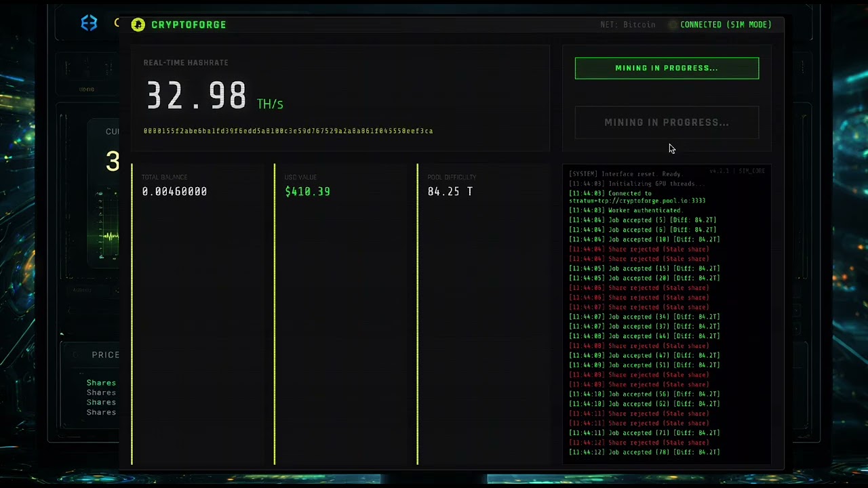The image size is (868, 488).
Task: Click the Job accepted (37) log entry
Action: tap(644, 326)
